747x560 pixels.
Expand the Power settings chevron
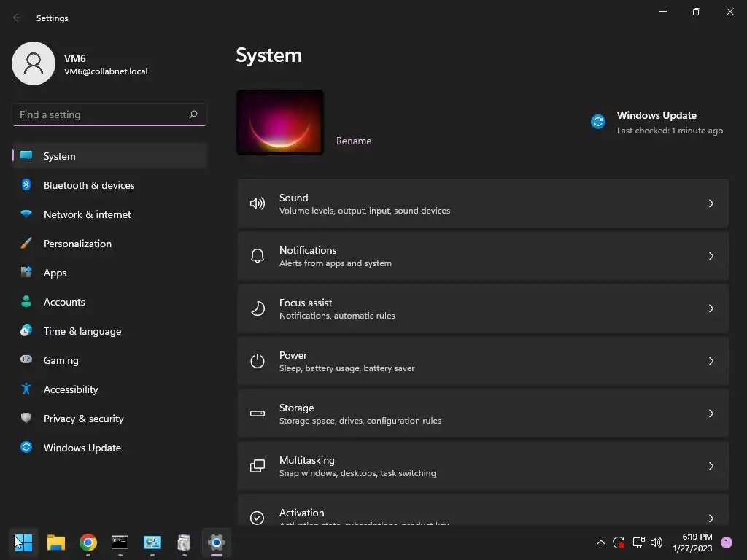[711, 361]
